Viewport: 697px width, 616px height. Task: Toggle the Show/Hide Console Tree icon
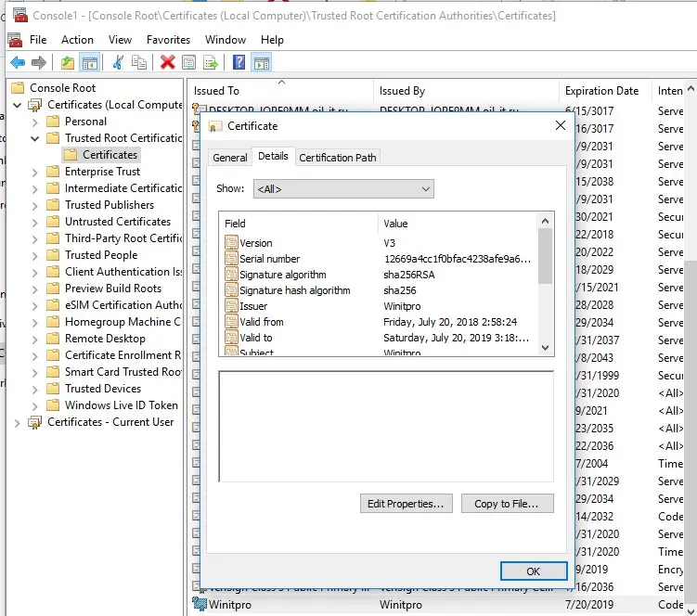click(90, 63)
